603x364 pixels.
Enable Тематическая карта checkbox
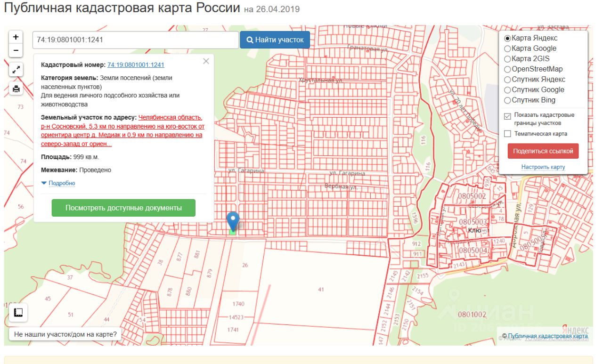coord(507,134)
